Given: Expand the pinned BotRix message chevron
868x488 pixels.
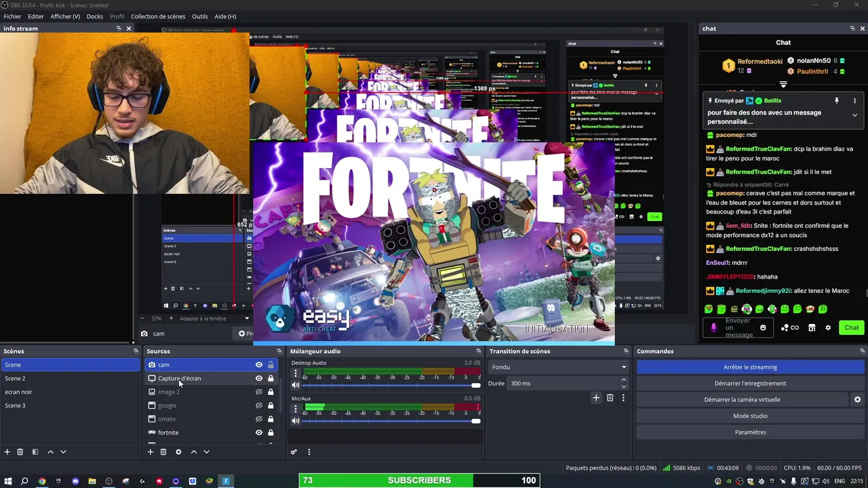Looking at the screenshot, I should pyautogui.click(x=854, y=115).
